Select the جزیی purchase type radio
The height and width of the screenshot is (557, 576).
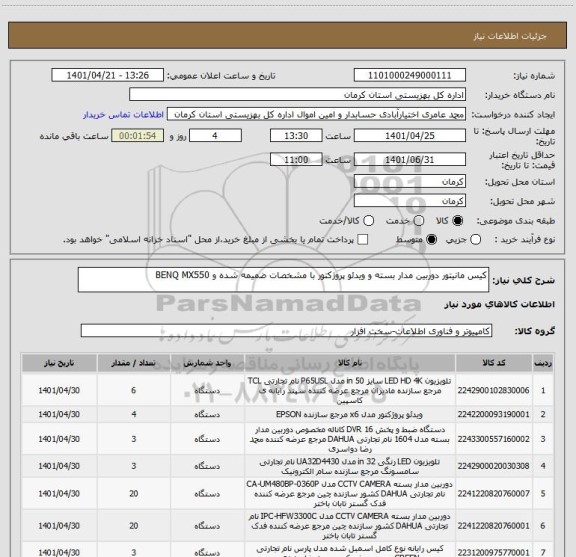[476, 240]
